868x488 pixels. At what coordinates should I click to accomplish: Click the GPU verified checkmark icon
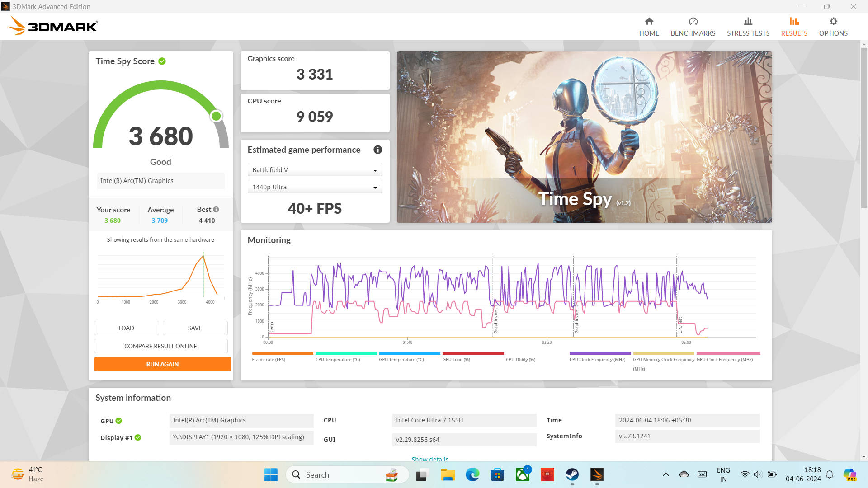click(x=118, y=421)
